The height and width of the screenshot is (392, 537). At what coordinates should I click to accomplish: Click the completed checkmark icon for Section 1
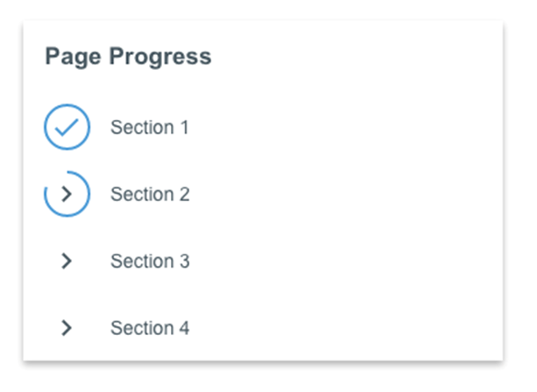(x=67, y=127)
